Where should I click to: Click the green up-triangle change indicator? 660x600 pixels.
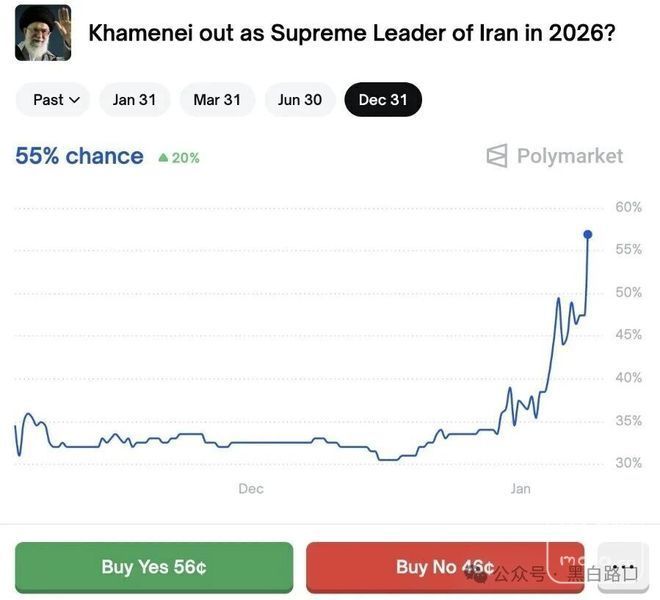tap(164, 157)
